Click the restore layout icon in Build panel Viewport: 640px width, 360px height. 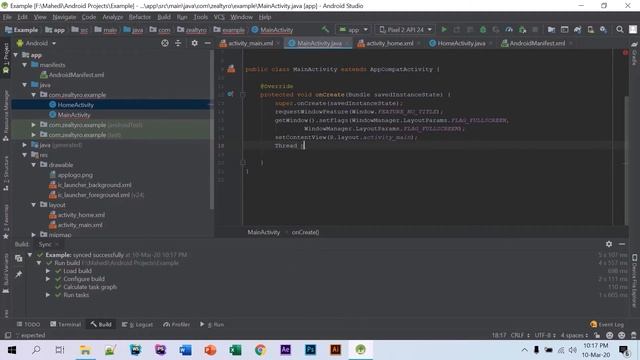point(18,258)
